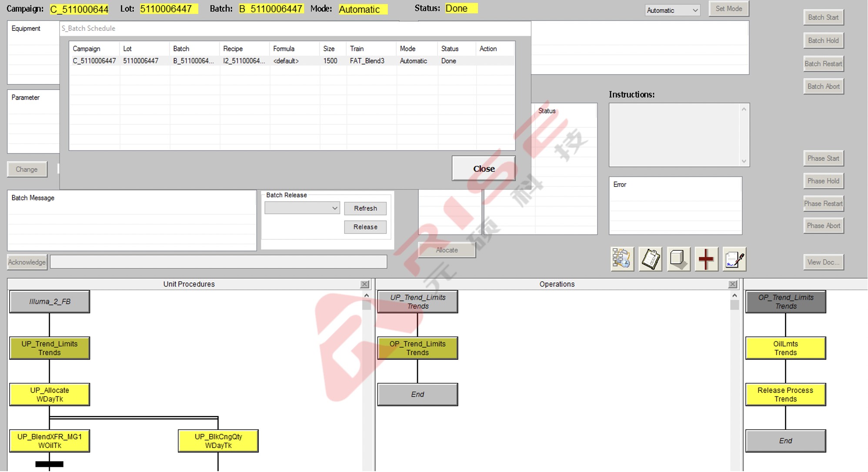
Task: Open the signature document pen icon
Action: coord(734,259)
